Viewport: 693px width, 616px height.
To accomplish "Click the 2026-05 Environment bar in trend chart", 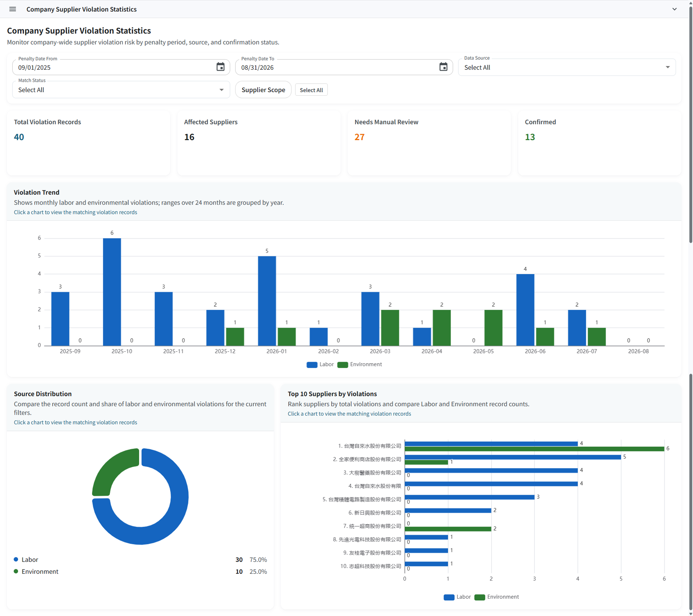I will click(493, 328).
